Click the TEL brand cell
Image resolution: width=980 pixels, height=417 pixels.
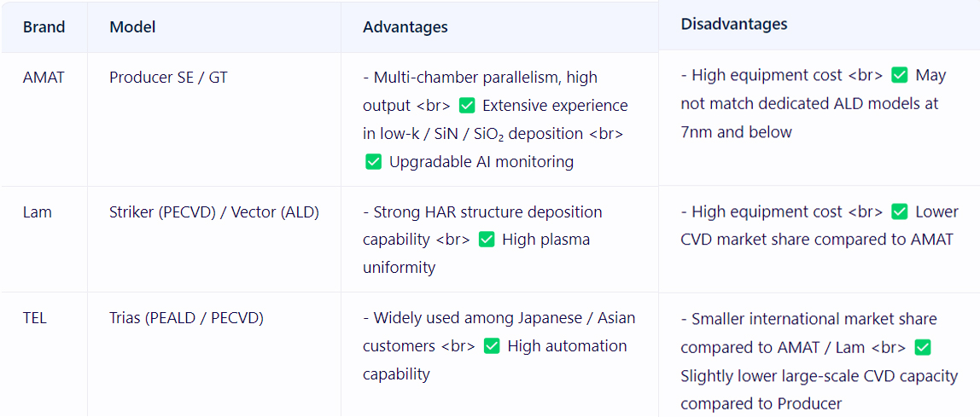click(x=35, y=318)
